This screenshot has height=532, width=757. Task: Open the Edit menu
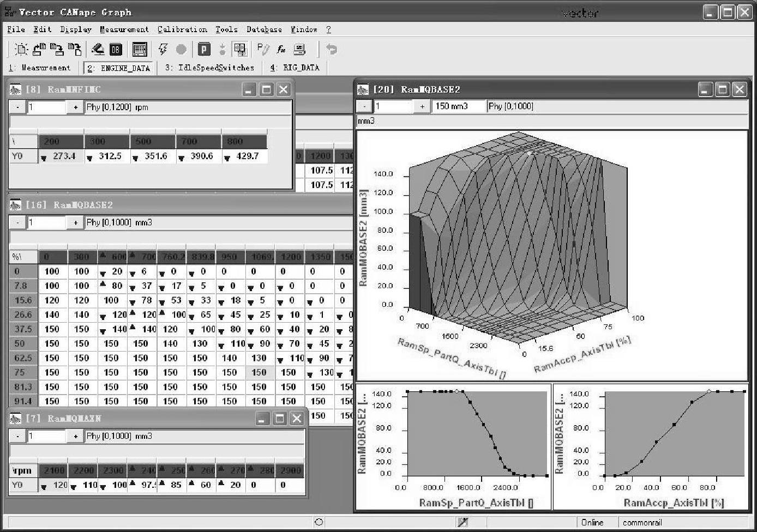point(42,29)
